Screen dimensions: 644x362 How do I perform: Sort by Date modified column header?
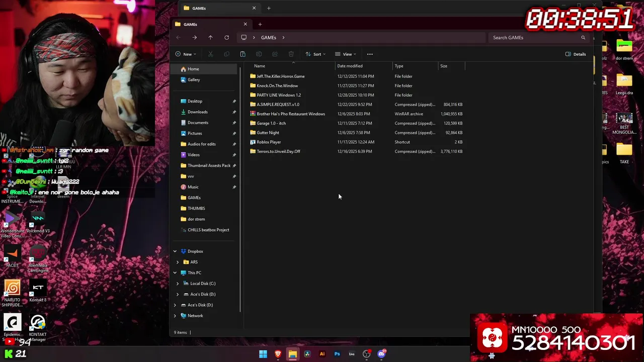364,66
